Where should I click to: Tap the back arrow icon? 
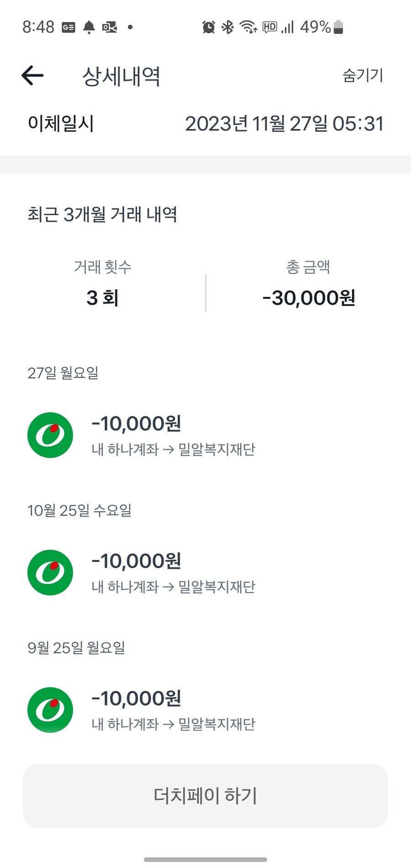32,75
